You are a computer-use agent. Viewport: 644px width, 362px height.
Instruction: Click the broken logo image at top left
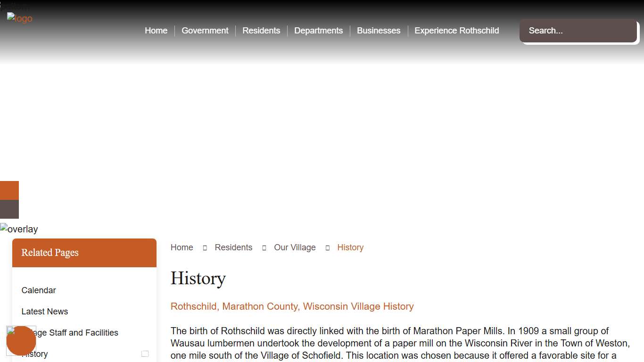(x=19, y=18)
